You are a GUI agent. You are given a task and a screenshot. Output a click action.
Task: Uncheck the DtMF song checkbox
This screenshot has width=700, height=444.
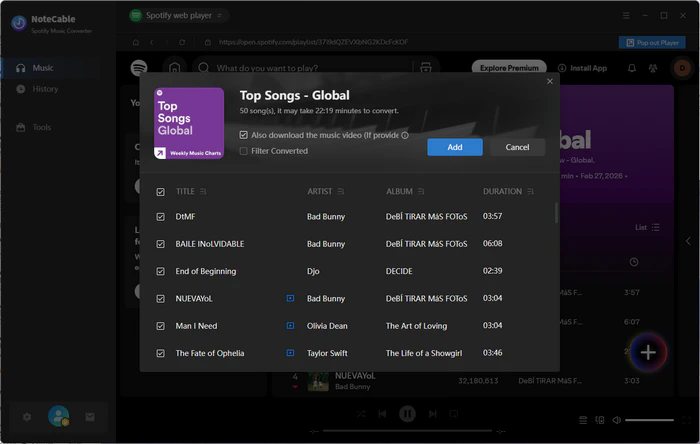coord(160,217)
